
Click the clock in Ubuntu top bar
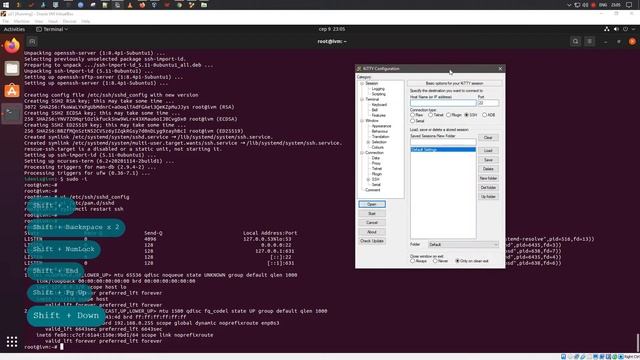pos(331,29)
